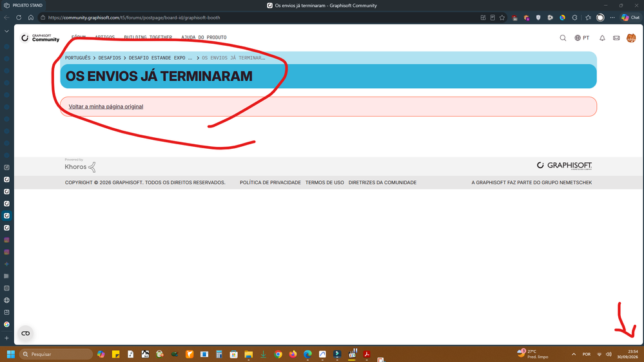Open the volume speaker tray icon
Screen dimensions: 644x362
pos(609,354)
